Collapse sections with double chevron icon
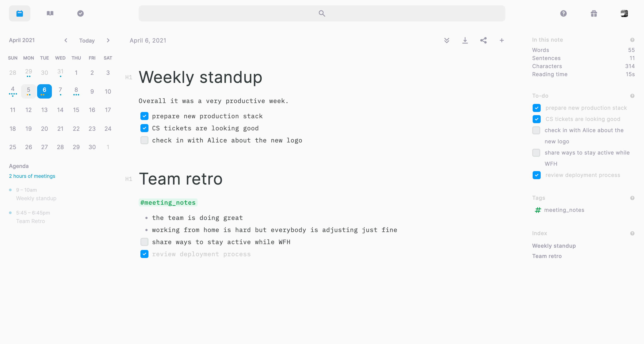 pyautogui.click(x=447, y=40)
